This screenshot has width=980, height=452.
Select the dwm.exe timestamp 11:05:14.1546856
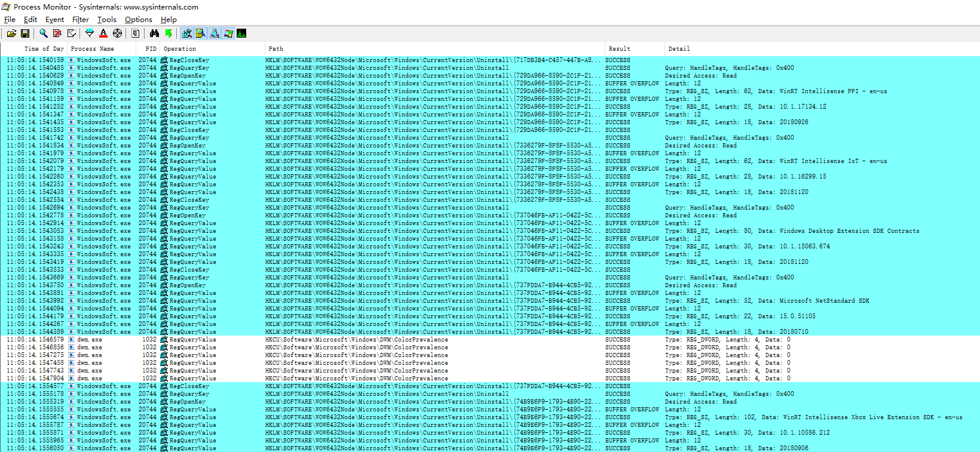[x=35, y=348]
